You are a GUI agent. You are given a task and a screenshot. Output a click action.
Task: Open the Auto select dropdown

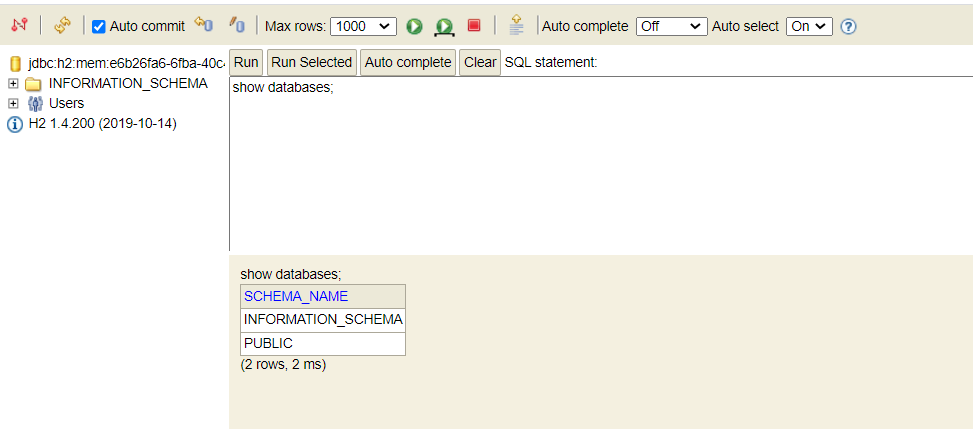(809, 26)
